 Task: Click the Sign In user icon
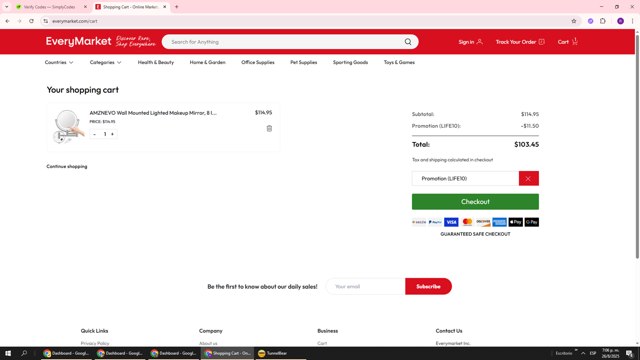coord(480,42)
